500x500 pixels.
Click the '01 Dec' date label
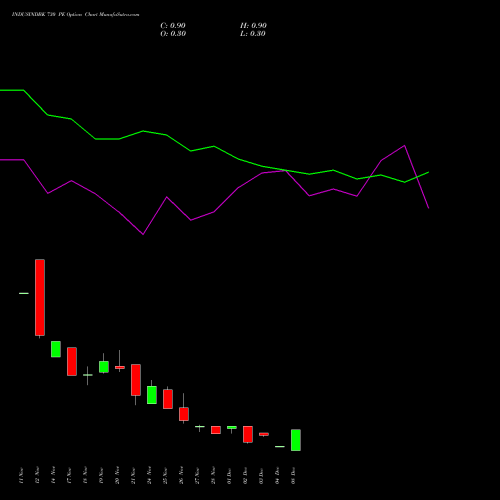point(229,475)
